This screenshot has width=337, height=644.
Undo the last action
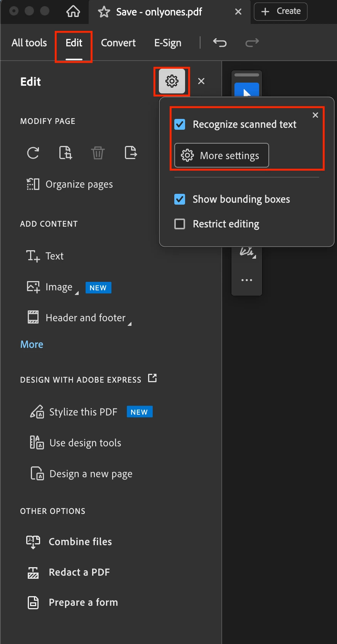click(220, 42)
